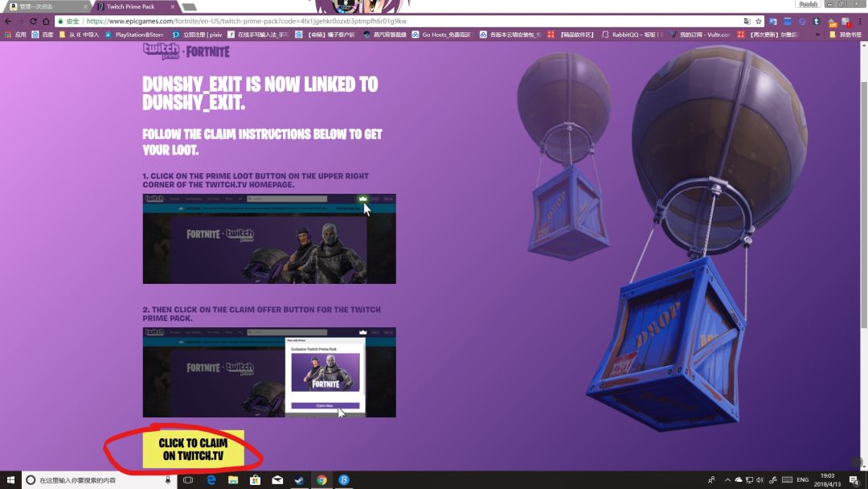
Task: Open the RabbitQQ bookmark
Action: (x=633, y=35)
